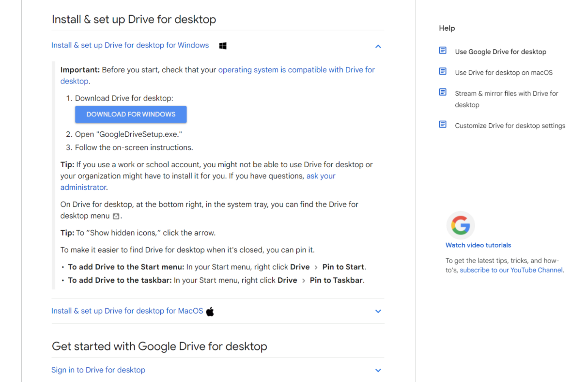Open Install & set up Drive for desktop for Windows
The width and height of the screenshot is (588, 382).
pyautogui.click(x=130, y=45)
